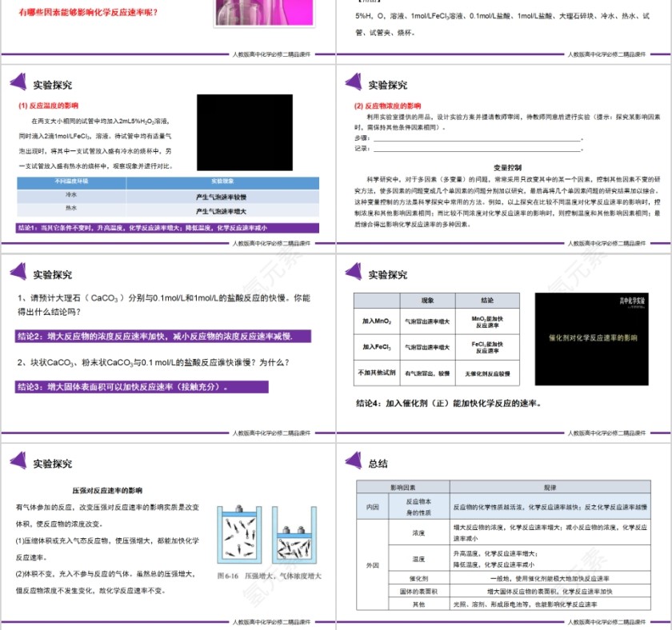Click the megaphone icon beside the 总结 heading
The width and height of the screenshot is (672, 630).
pyautogui.click(x=354, y=460)
